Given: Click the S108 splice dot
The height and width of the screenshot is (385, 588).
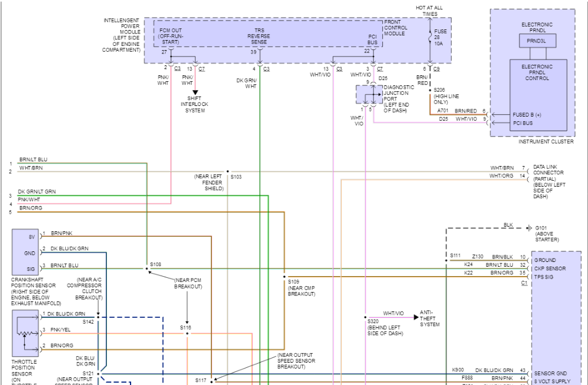Looking at the screenshot, I should pos(147,268).
